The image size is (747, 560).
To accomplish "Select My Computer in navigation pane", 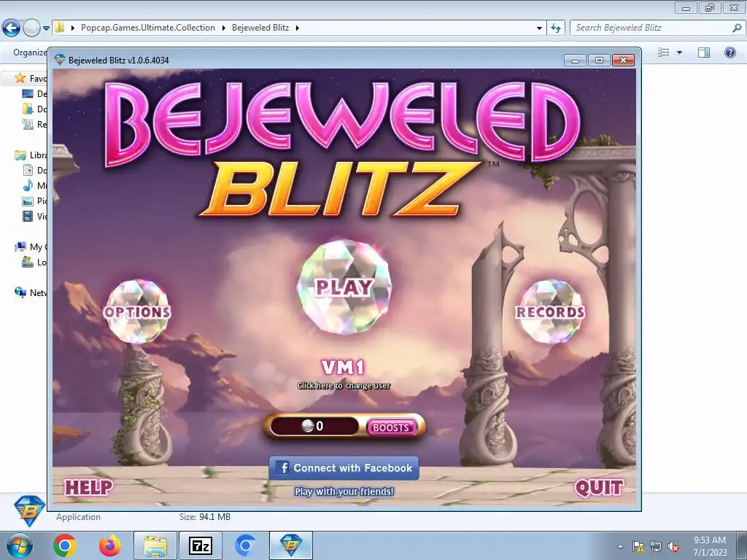I will click(31, 246).
